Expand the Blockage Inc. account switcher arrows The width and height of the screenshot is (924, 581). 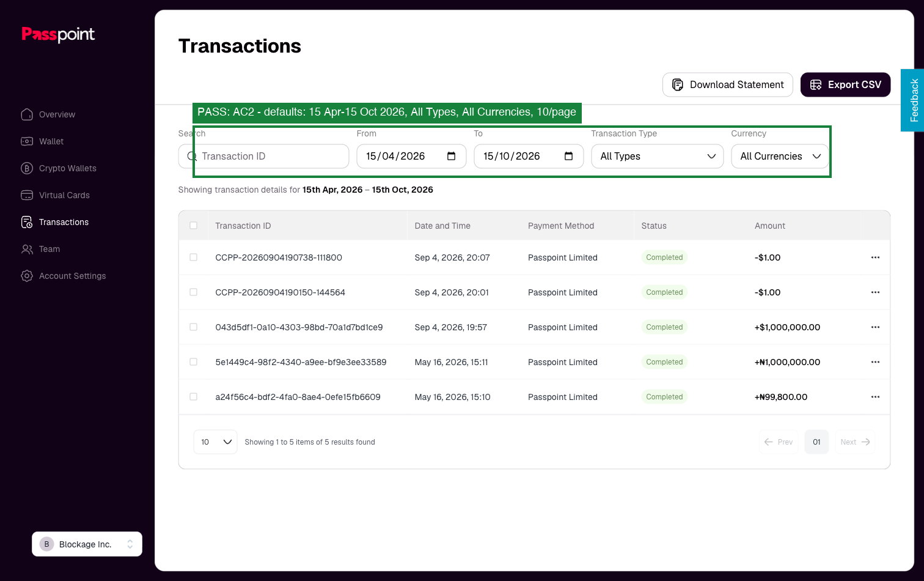(x=130, y=544)
